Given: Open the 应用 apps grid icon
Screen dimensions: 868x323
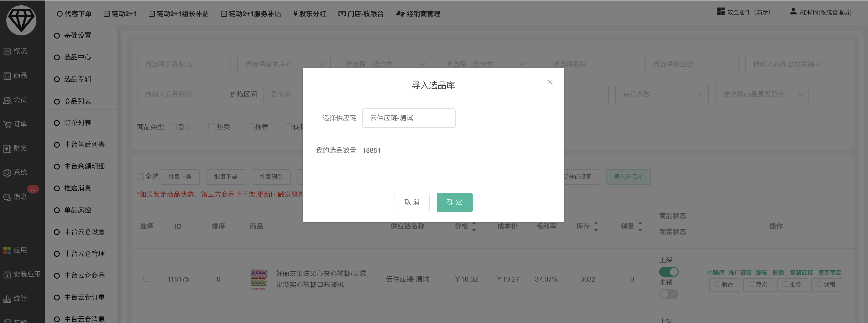Looking at the screenshot, I should pyautogui.click(x=8, y=250).
